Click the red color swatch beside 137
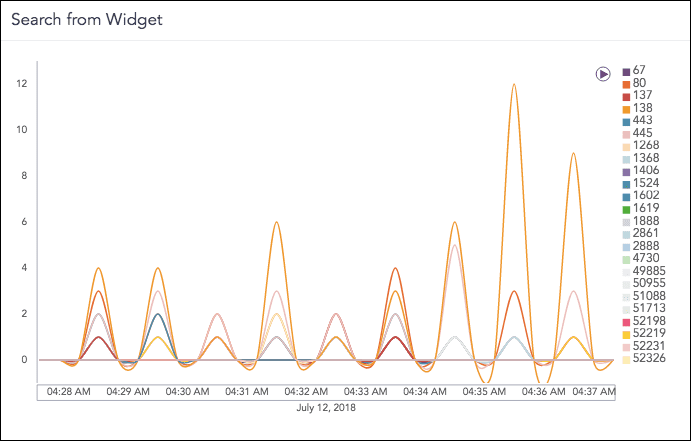The image size is (691, 441). [626, 96]
